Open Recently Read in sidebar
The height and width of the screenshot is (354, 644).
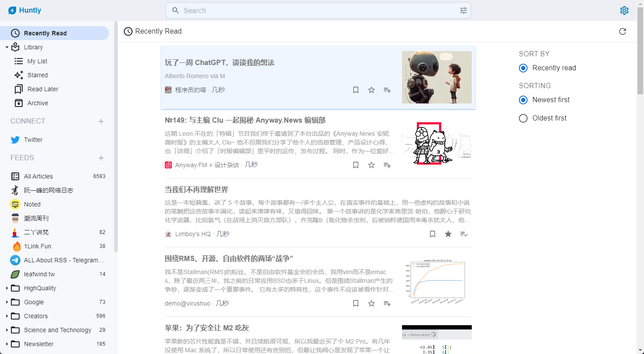tap(55, 33)
